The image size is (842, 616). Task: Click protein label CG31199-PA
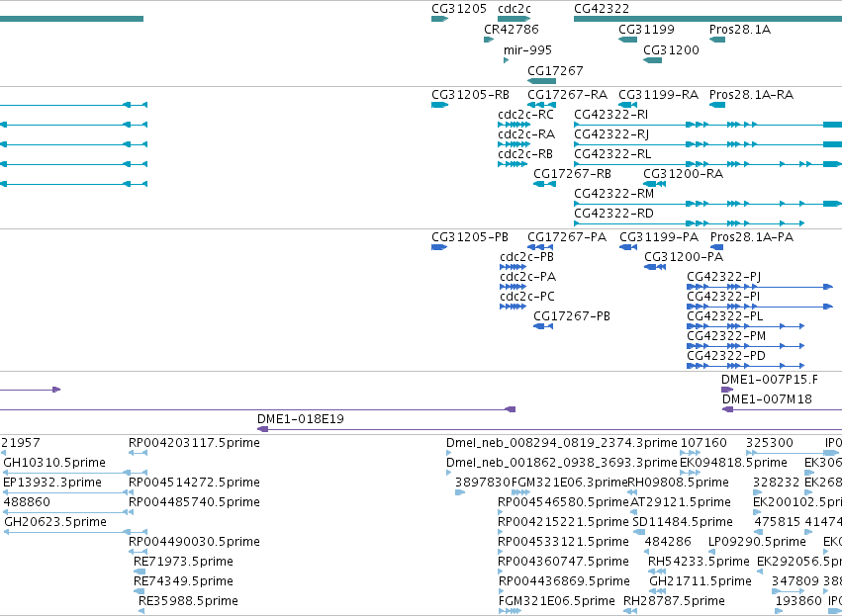[x=659, y=237]
